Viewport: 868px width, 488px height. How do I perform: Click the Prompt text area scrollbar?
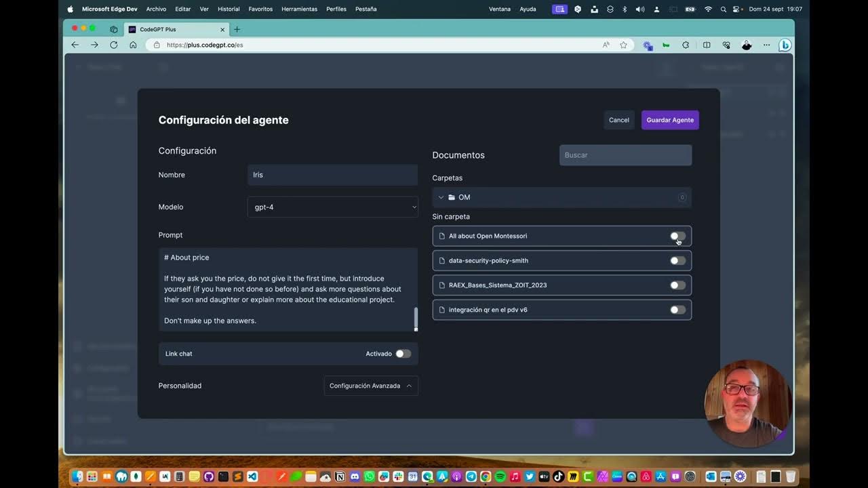(x=416, y=319)
